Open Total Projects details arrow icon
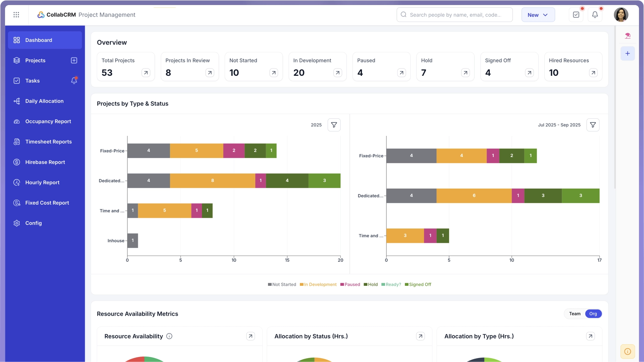The image size is (644, 362). point(146,73)
